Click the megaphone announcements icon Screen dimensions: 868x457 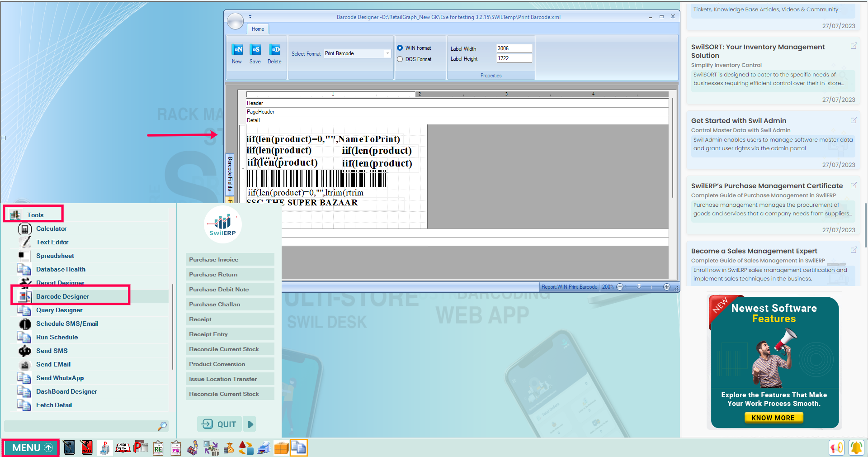pyautogui.click(x=837, y=447)
